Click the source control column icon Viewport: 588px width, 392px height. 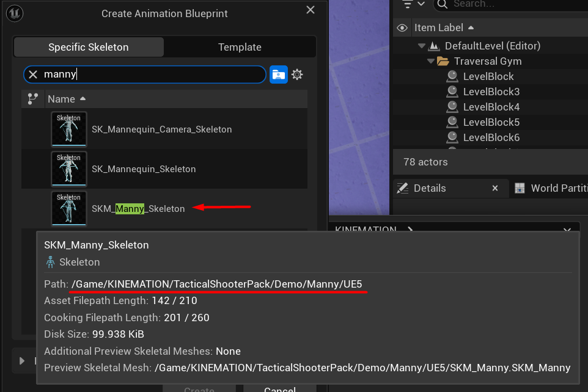click(33, 99)
